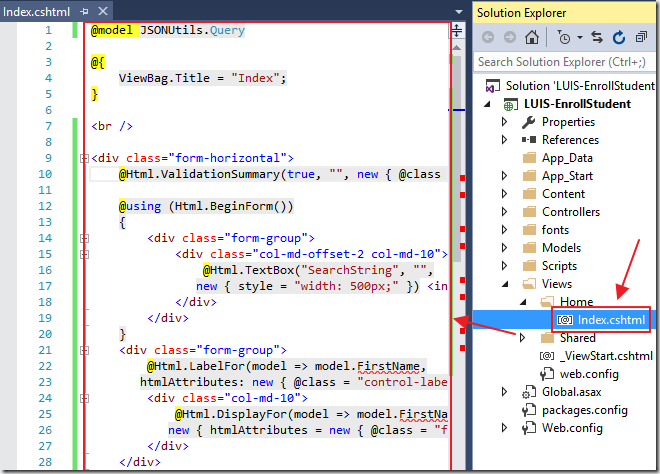The height and width of the screenshot is (474, 660).
Task: Select Index.cshtml in Solution Explorer
Action: tap(611, 320)
